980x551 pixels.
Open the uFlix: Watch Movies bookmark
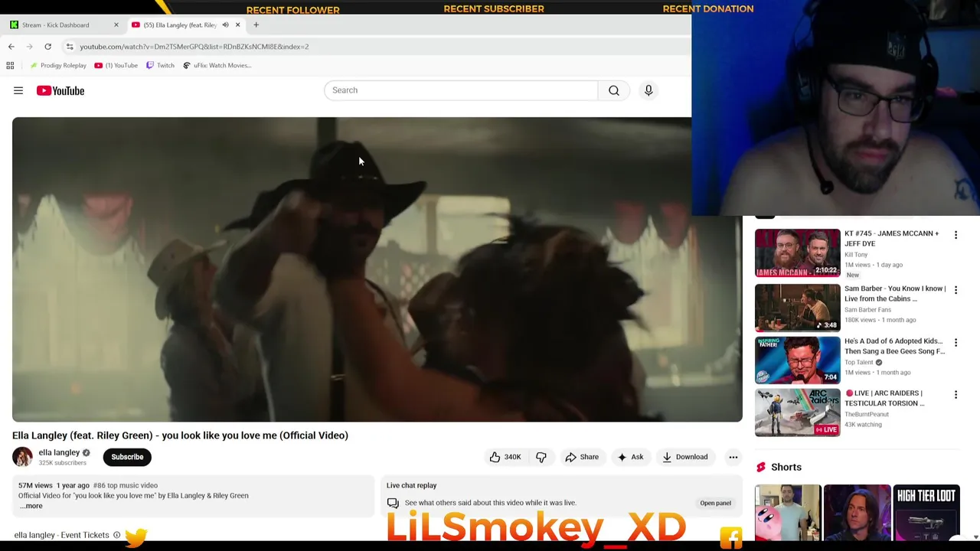click(x=217, y=65)
